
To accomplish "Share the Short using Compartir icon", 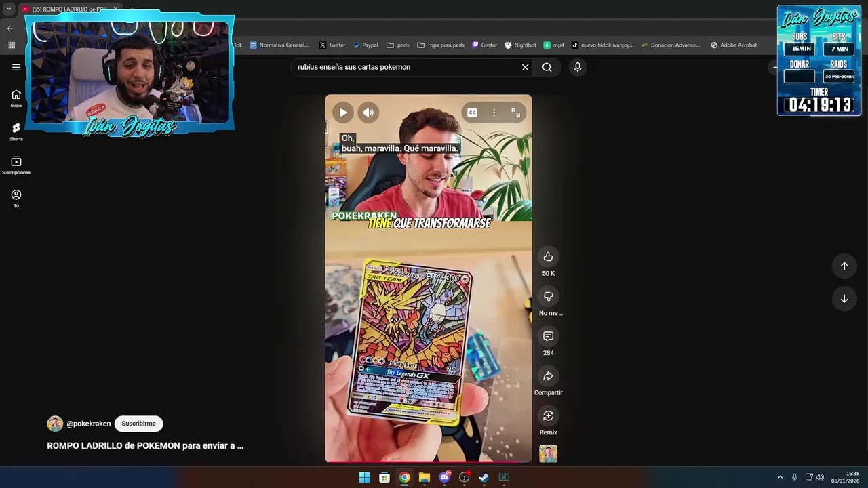I will [548, 376].
